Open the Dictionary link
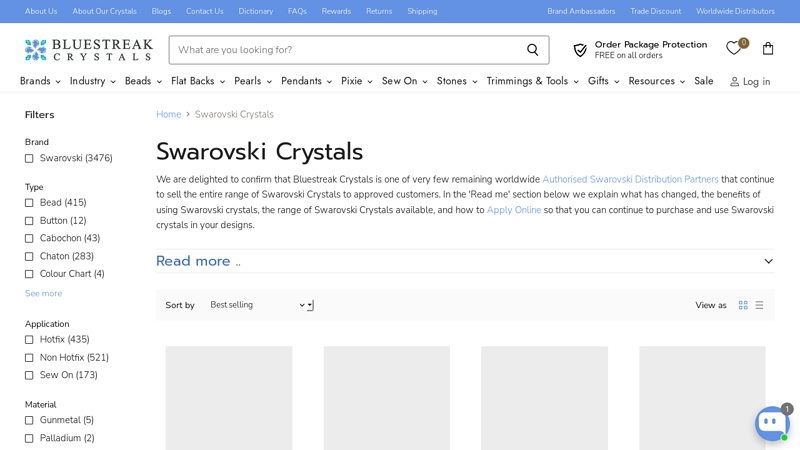The image size is (800, 450). pyautogui.click(x=256, y=11)
